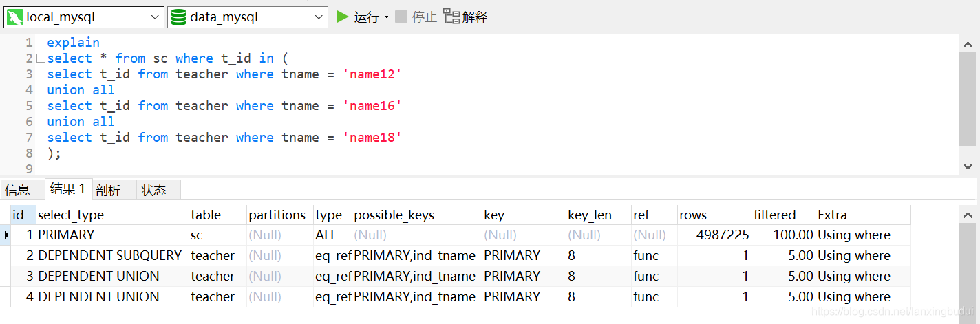Viewport: 980px width, 324px height.
Task: Click the key column header
Action: coord(524,215)
